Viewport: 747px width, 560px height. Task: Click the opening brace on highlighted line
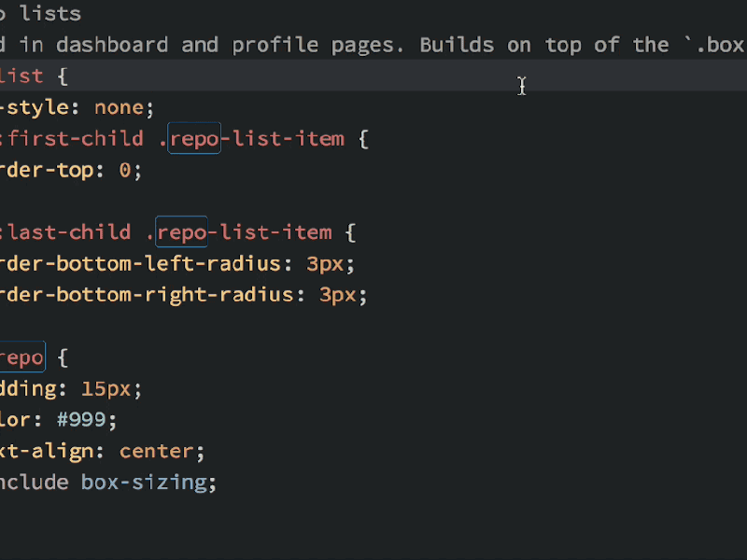63,77
